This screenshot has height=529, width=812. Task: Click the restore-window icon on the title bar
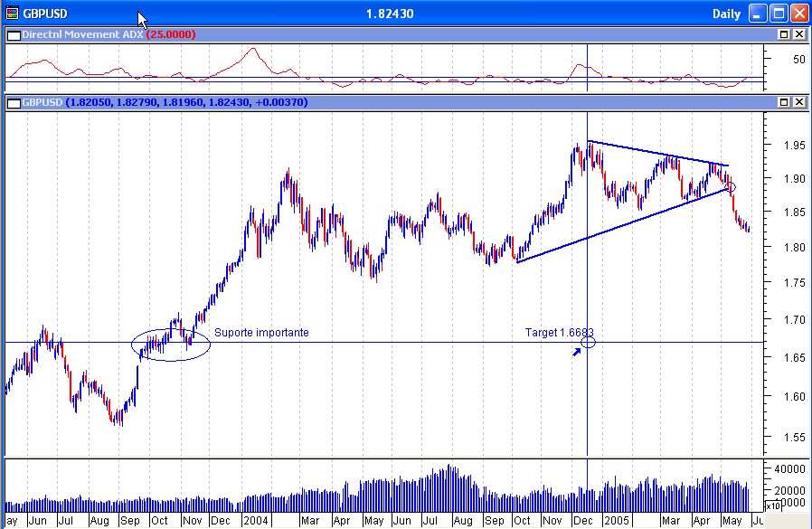[778, 13]
